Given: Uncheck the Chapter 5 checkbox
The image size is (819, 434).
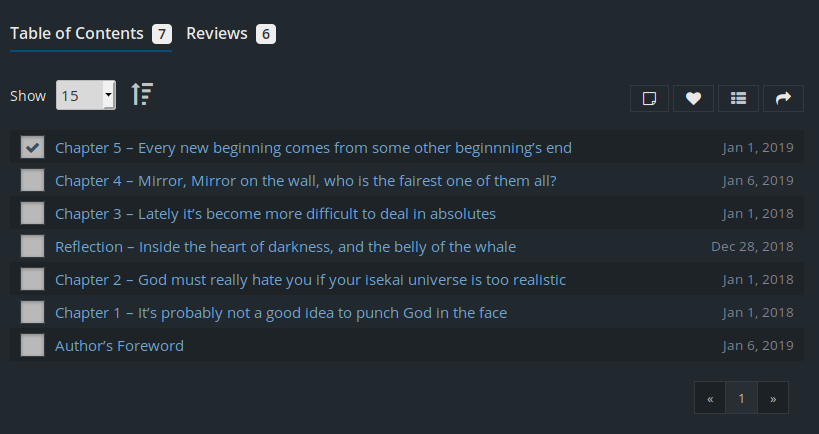Looking at the screenshot, I should [32, 148].
